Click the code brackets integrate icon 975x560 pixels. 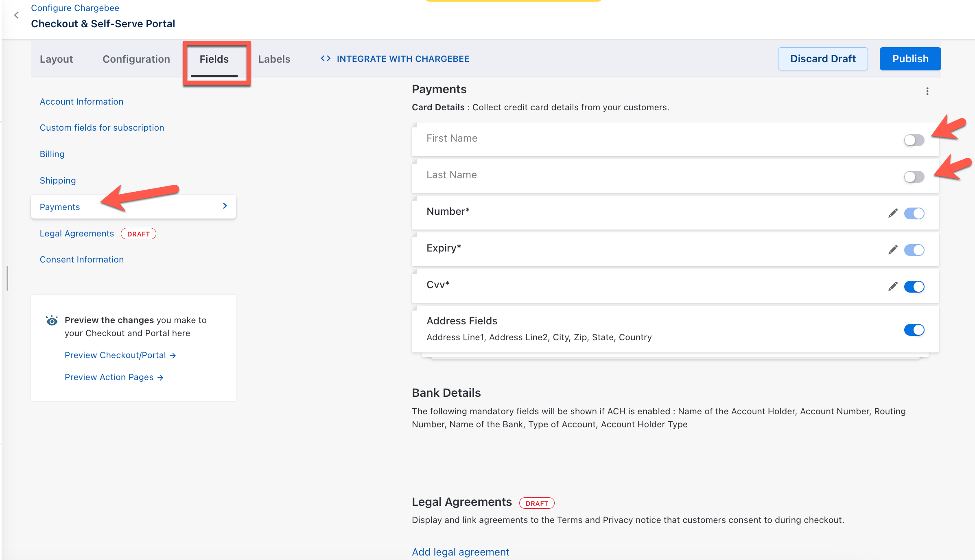326,59
